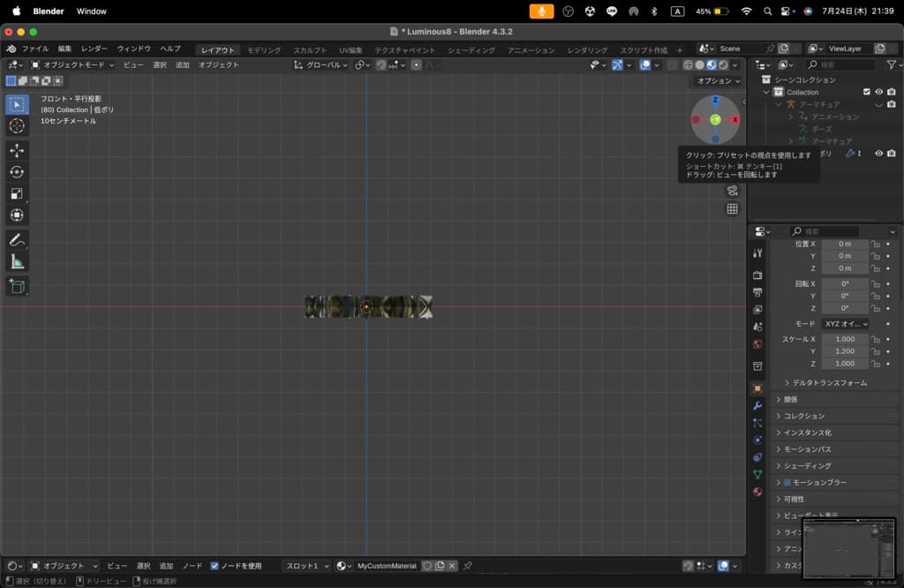Select the Move tool in the toolbar

tap(17, 150)
